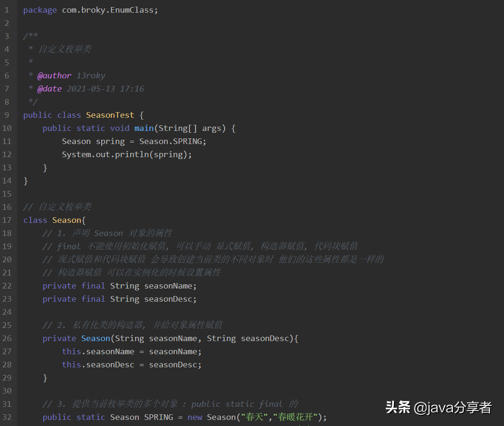This screenshot has width=504, height=426.
Task: Click the @author tag in the Javadoc
Action: point(54,76)
